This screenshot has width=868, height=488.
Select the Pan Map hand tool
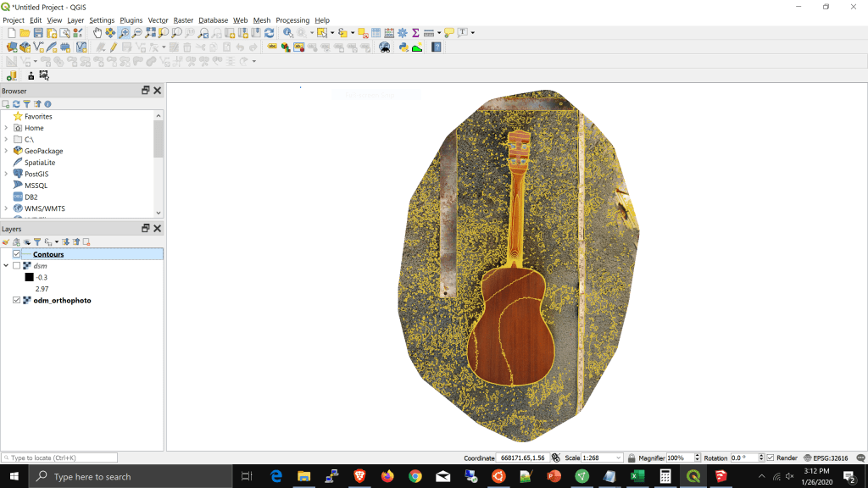pos(97,33)
